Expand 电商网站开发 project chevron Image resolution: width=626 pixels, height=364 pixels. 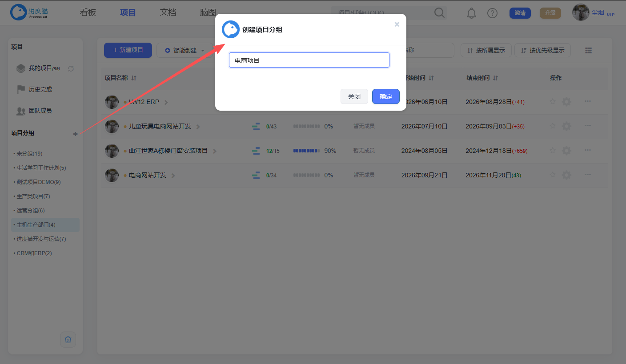[x=173, y=176]
